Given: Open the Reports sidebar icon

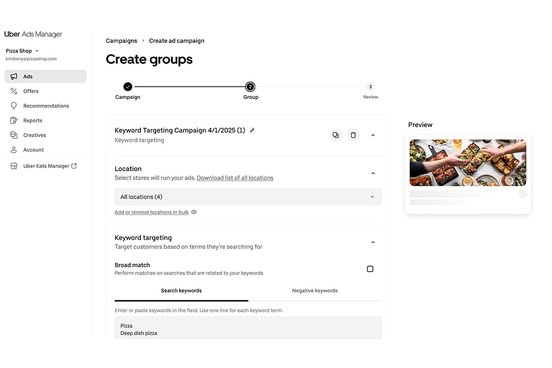Looking at the screenshot, I should click(14, 120).
